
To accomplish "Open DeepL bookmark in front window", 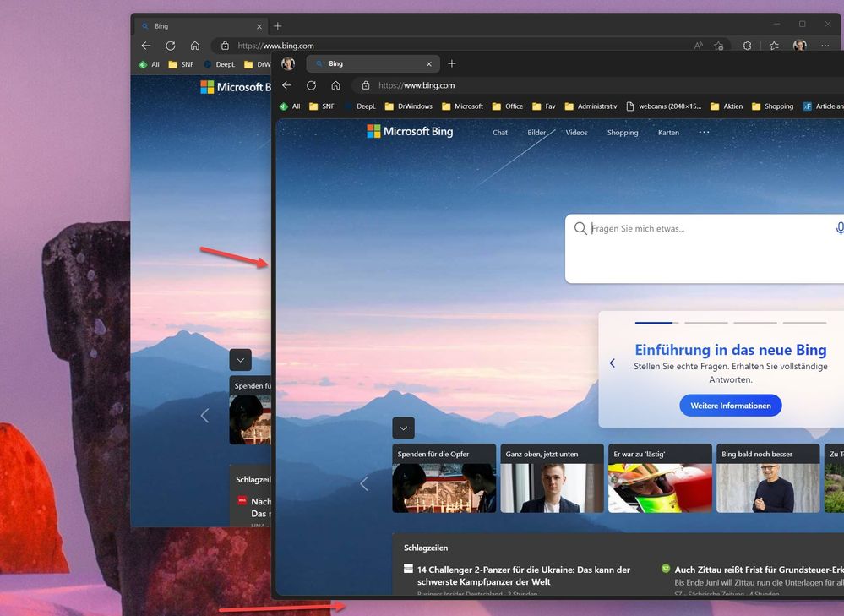I will pyautogui.click(x=360, y=106).
